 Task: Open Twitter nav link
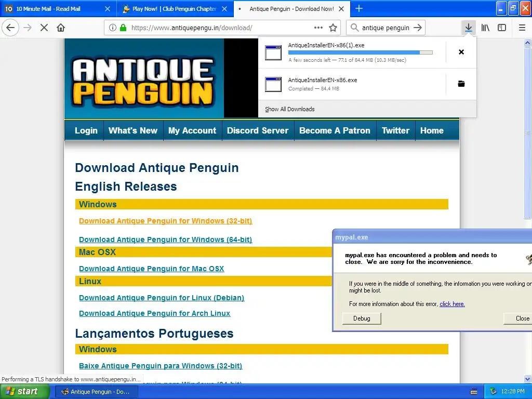point(395,130)
